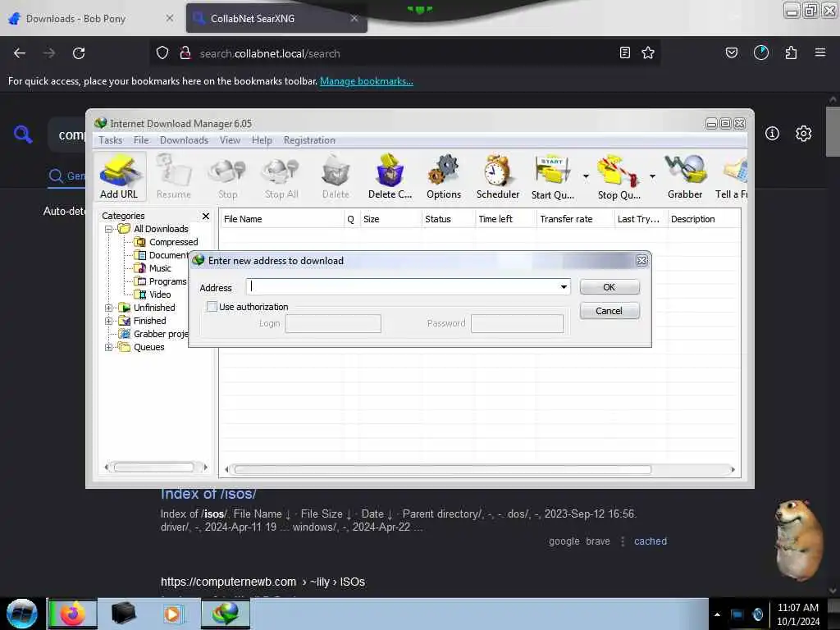Click the Stop Queue toolbar icon
This screenshot has width=840, height=630.
click(x=619, y=176)
